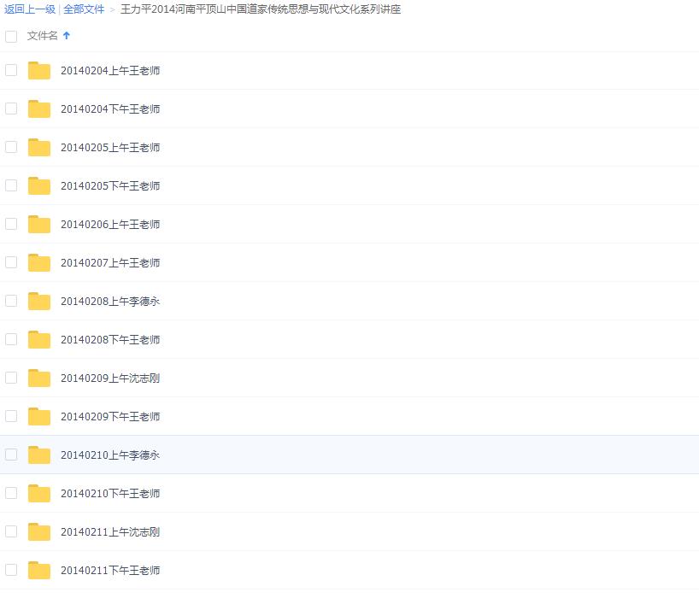Screen dimensions: 699x616
Task: Open folder name 20140209下午王老师
Action: tap(110, 417)
